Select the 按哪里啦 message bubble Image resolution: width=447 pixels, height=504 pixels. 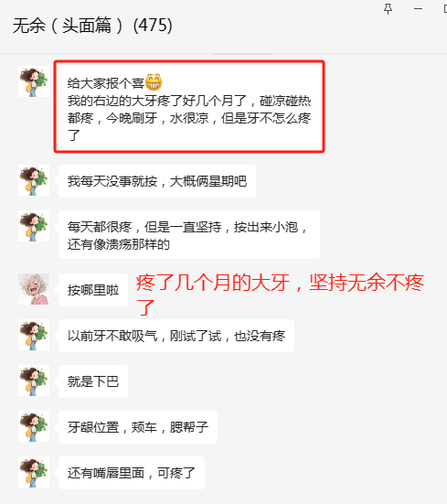point(93,290)
